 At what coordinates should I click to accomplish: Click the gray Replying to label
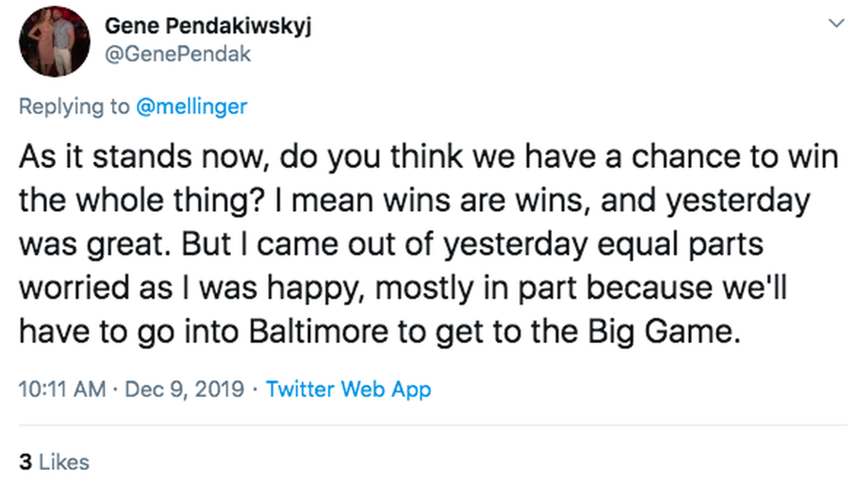tap(74, 107)
